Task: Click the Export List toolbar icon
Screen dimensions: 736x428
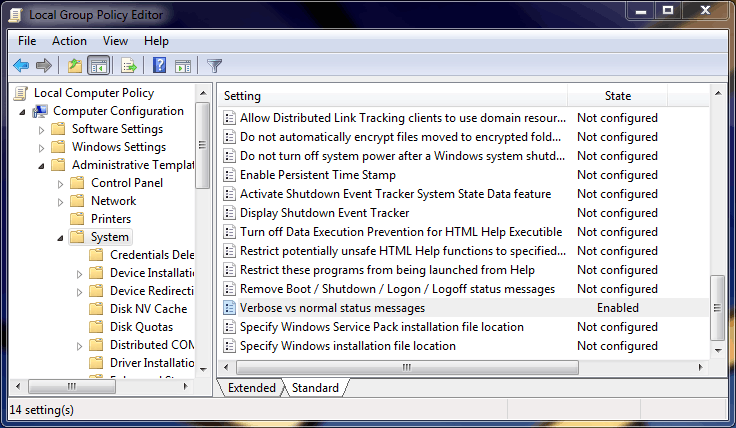Action: point(128,66)
